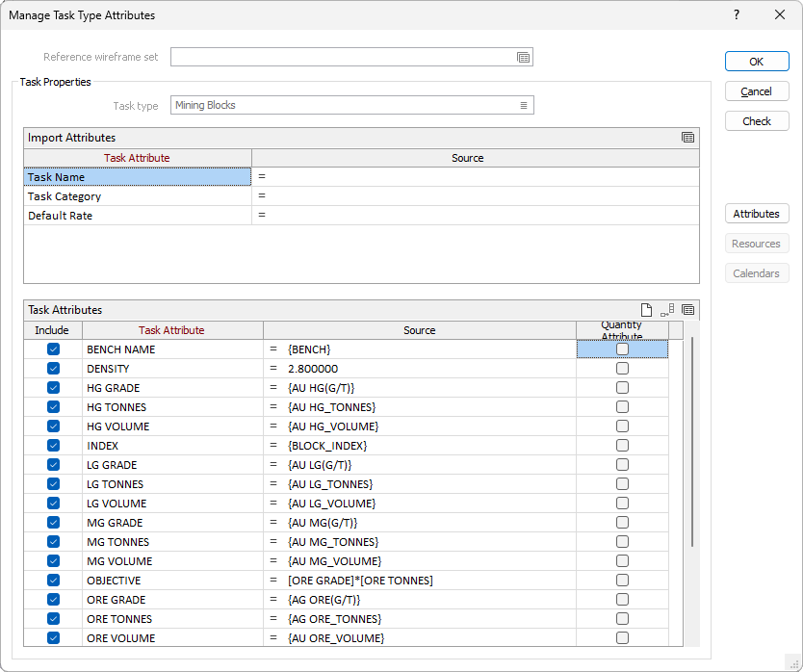Uncheck Include for LG TONNES
803x672 pixels.
53,484
